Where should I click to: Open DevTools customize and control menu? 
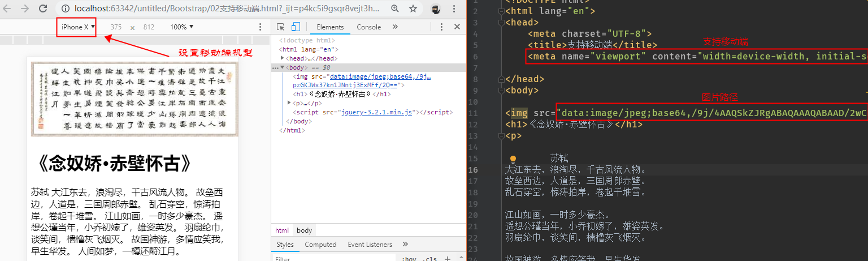point(442,27)
